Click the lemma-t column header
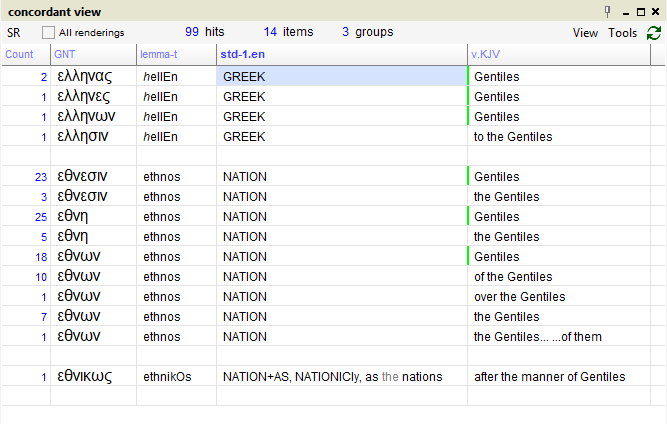The height and width of the screenshot is (424, 667). point(160,54)
